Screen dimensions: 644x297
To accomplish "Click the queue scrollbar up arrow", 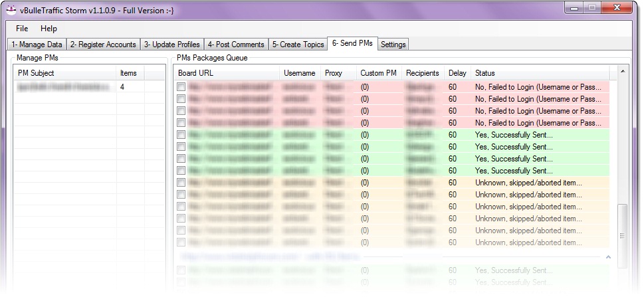I will [x=623, y=71].
